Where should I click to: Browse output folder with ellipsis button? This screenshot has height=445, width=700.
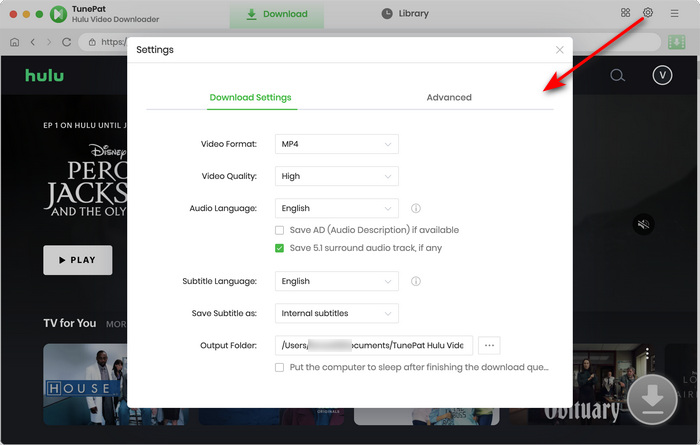click(x=489, y=345)
